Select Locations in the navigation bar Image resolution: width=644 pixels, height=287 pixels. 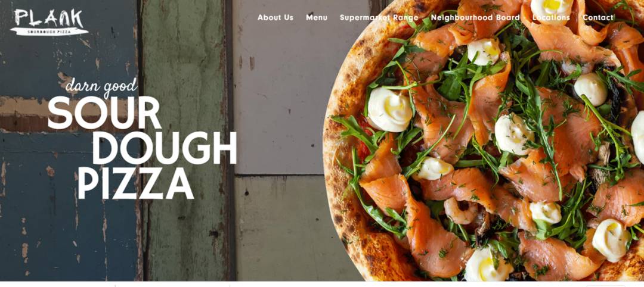(551, 18)
